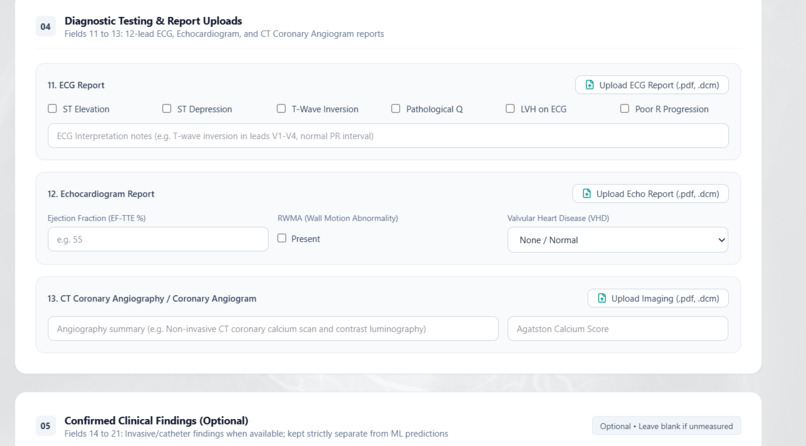The height and width of the screenshot is (446, 806).
Task: Click '11. ECG Report' label
Action: pos(76,85)
